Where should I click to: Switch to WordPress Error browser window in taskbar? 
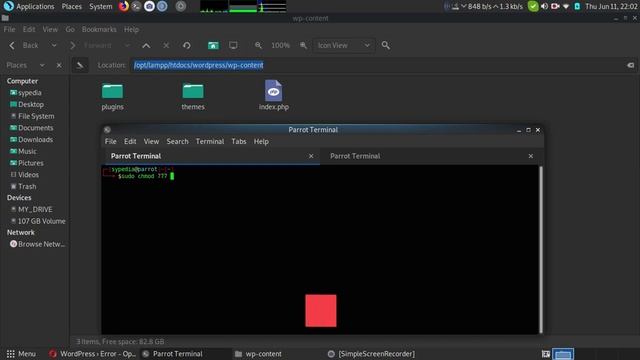pyautogui.click(x=93, y=354)
